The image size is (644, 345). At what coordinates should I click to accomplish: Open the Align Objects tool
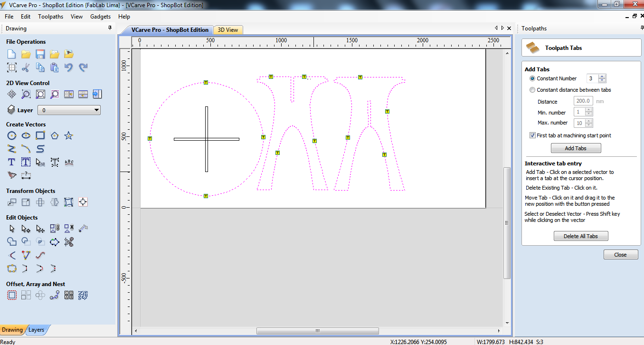(83, 202)
